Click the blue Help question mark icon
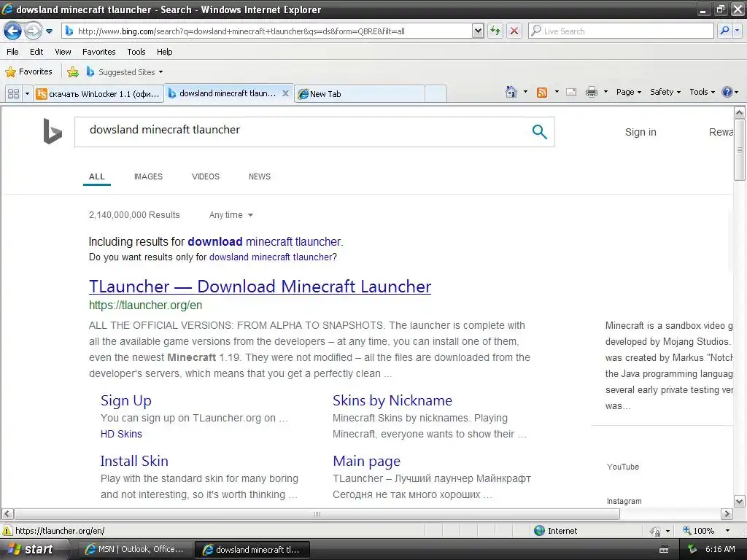 727,92
